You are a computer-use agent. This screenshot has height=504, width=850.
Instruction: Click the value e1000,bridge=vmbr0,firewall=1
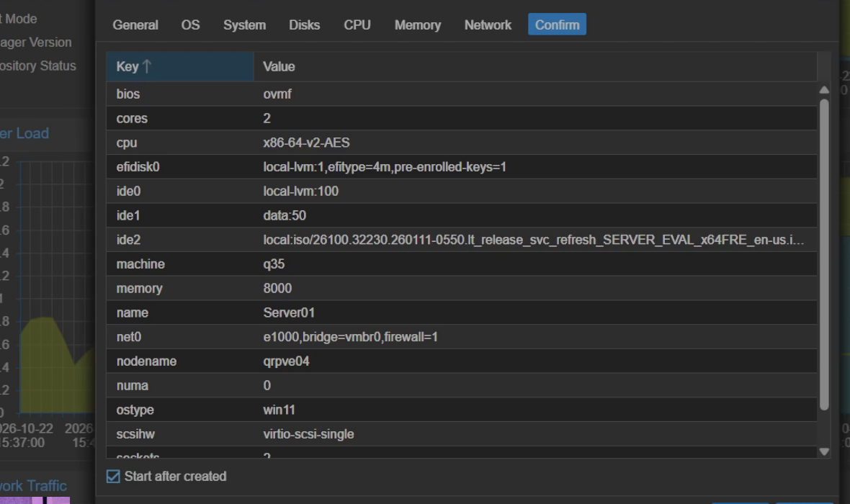click(x=350, y=337)
